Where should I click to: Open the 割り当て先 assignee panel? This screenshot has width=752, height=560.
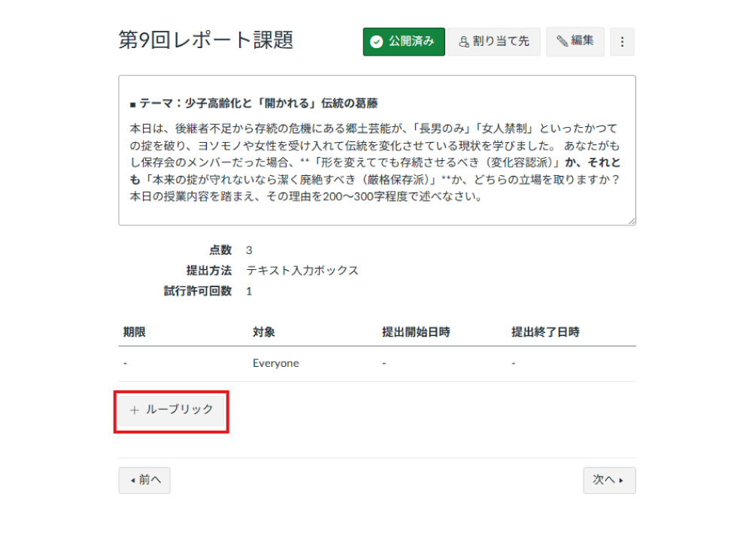tap(494, 41)
